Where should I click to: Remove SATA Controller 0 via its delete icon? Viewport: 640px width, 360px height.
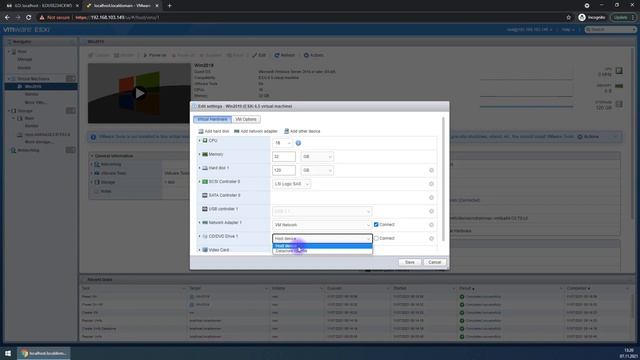(x=431, y=198)
